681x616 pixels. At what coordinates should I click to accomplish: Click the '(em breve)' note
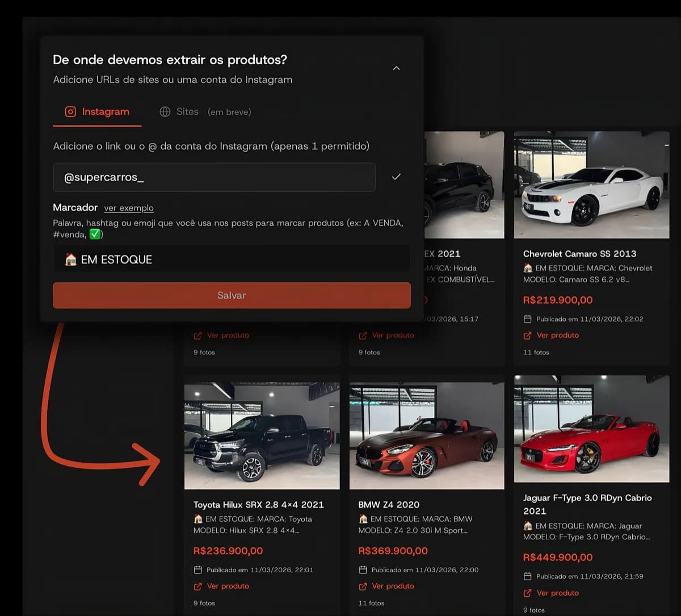coord(229,112)
